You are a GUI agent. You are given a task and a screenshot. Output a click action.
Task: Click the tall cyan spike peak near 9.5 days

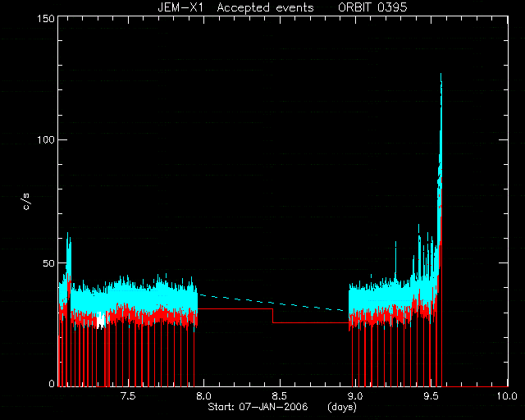tap(441, 75)
